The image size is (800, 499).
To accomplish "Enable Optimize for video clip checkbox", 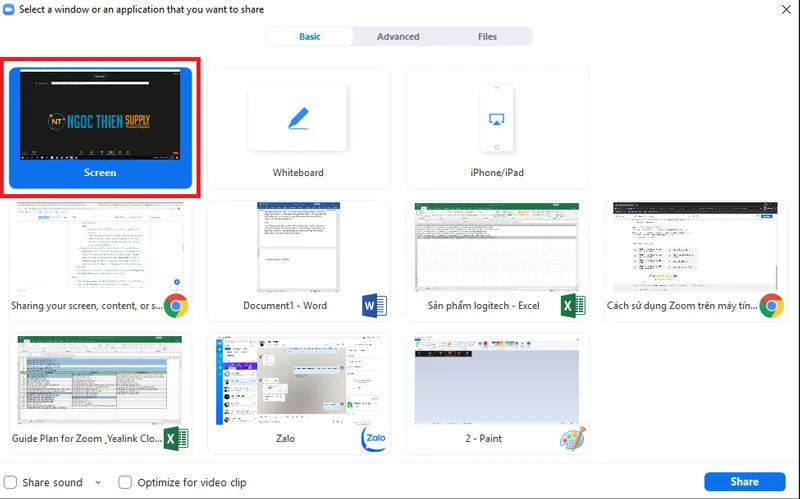I will (125, 482).
